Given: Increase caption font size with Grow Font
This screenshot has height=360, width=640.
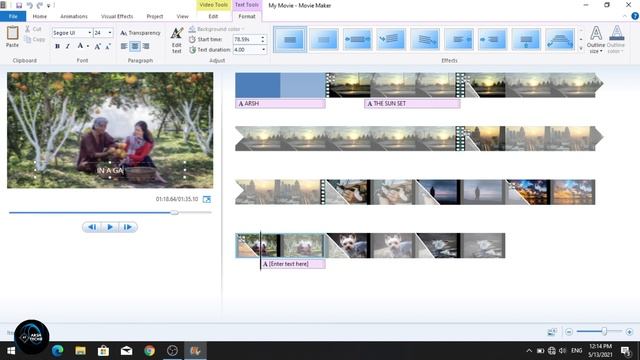Looking at the screenshot, I should coord(98,47).
